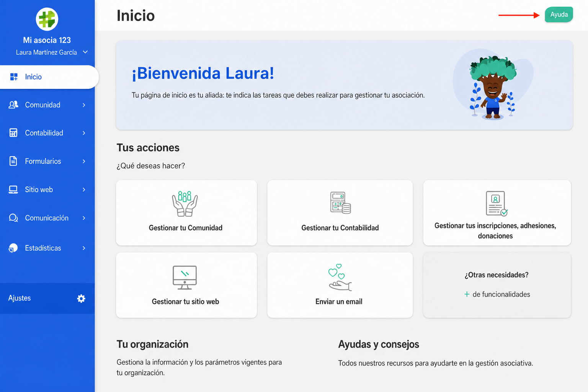Click the plus de funcionalidades link
588x392 pixels.
[497, 294]
